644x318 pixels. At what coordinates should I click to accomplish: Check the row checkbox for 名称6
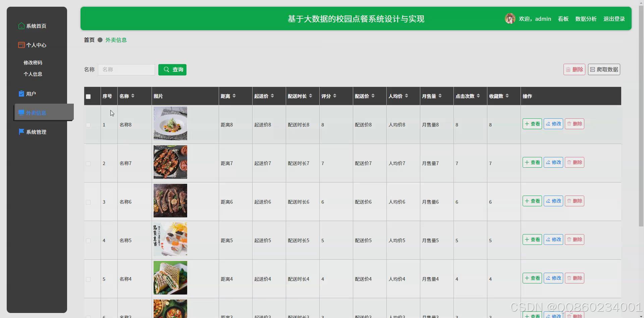point(88,202)
